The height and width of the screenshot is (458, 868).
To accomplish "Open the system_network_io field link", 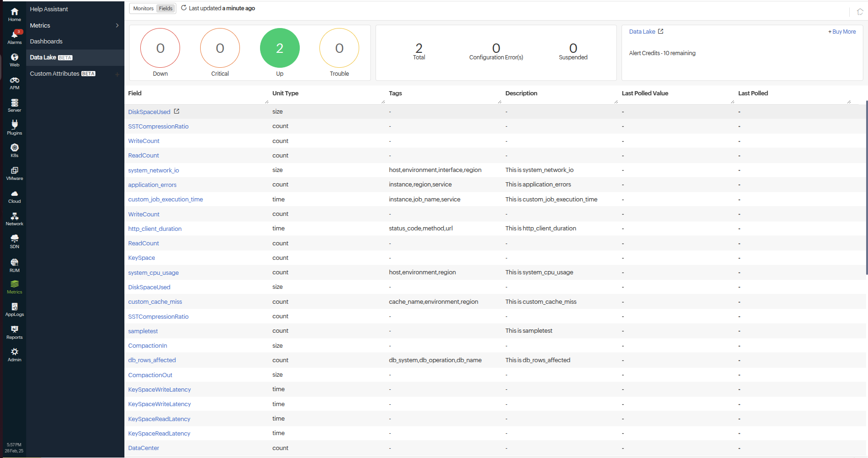I will [x=153, y=171].
